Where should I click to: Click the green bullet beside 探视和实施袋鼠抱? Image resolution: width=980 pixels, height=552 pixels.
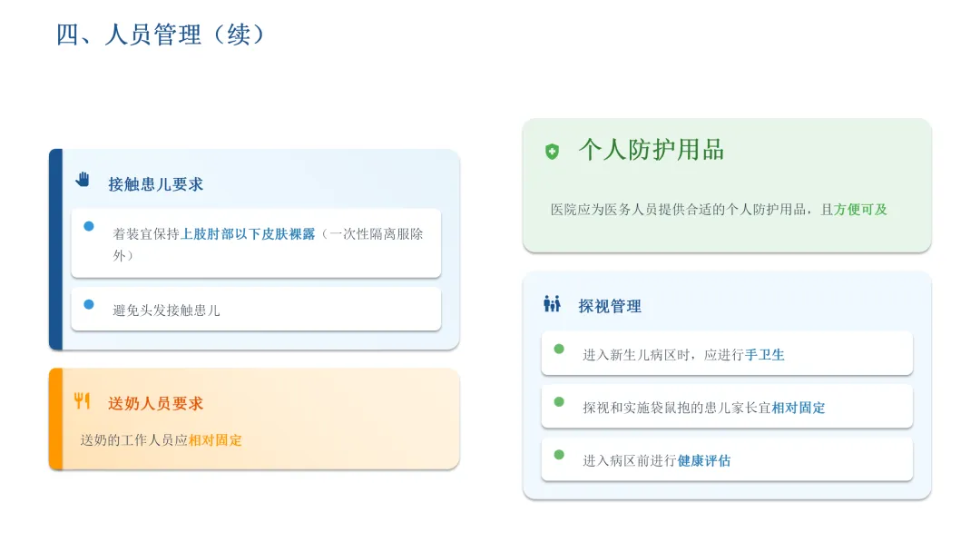[559, 402]
